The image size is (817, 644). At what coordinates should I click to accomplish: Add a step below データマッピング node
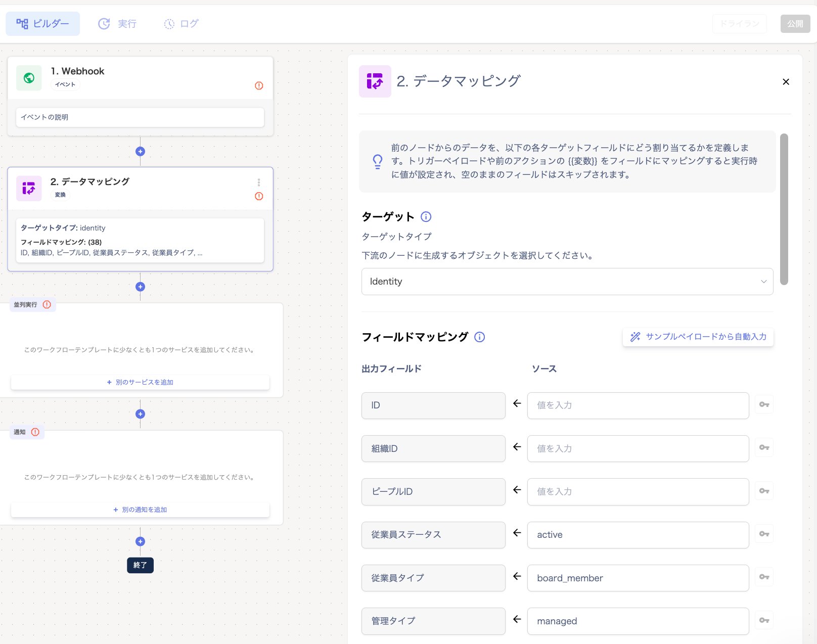point(140,287)
